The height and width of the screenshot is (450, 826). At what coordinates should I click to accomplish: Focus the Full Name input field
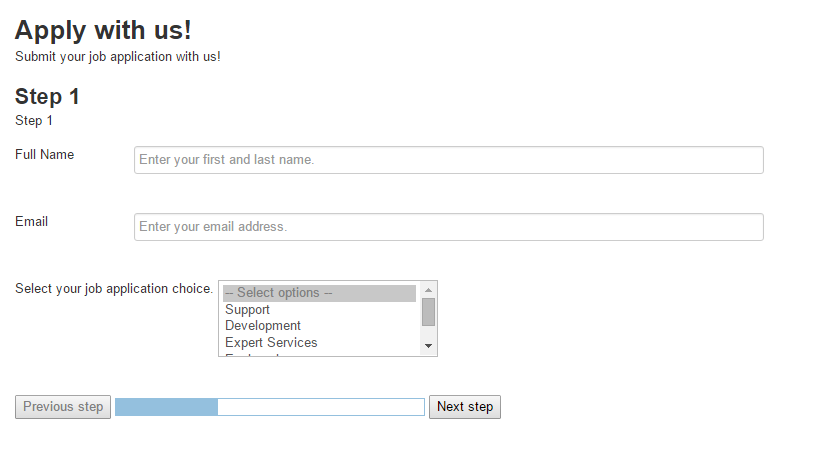pyautogui.click(x=448, y=160)
